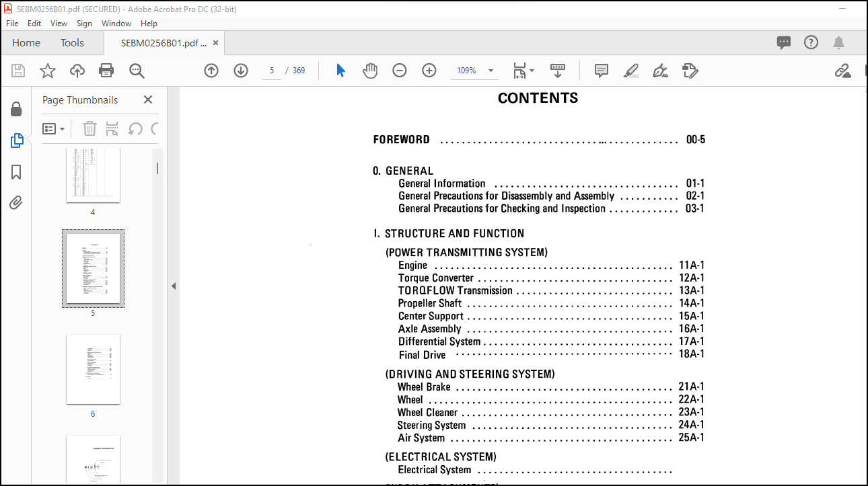Screen dimensions: 868x486
Task: Click the upload to cloud icon
Action: pyautogui.click(x=77, y=71)
